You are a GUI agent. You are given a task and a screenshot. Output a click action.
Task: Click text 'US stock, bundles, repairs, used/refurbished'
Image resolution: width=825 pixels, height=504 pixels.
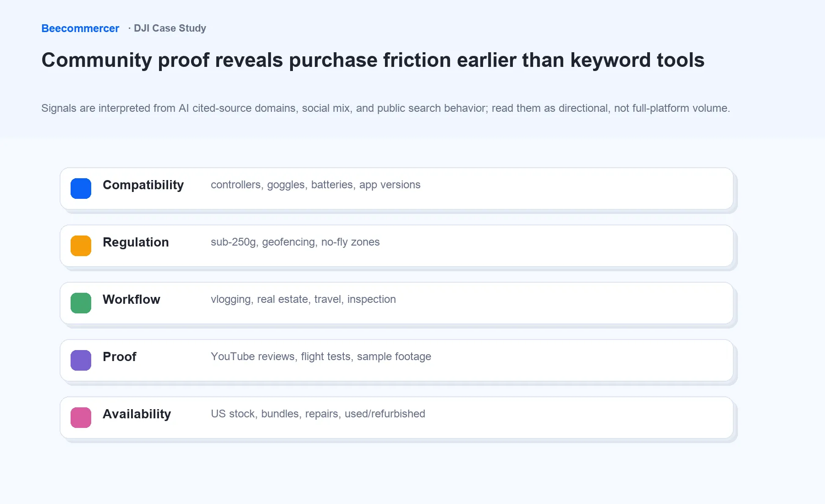[x=318, y=414]
